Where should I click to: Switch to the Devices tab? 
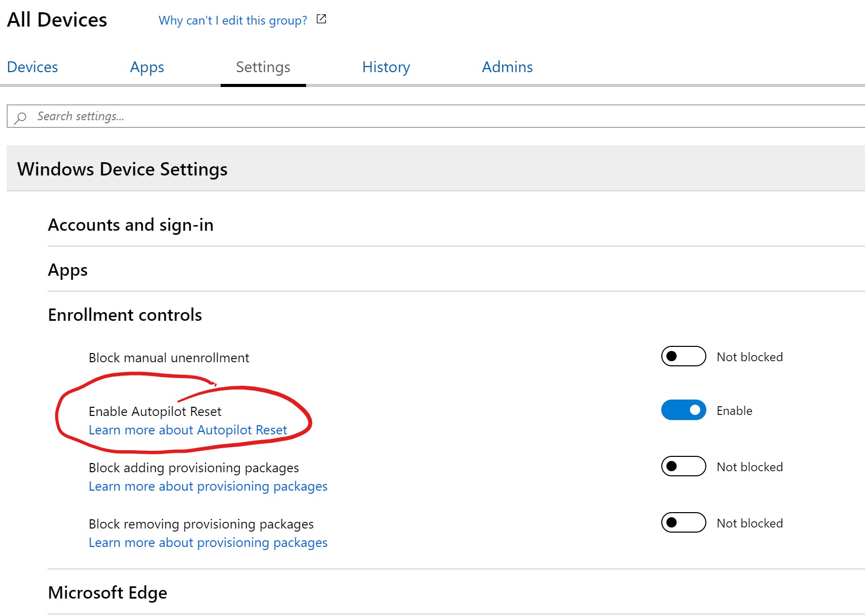pos(32,67)
